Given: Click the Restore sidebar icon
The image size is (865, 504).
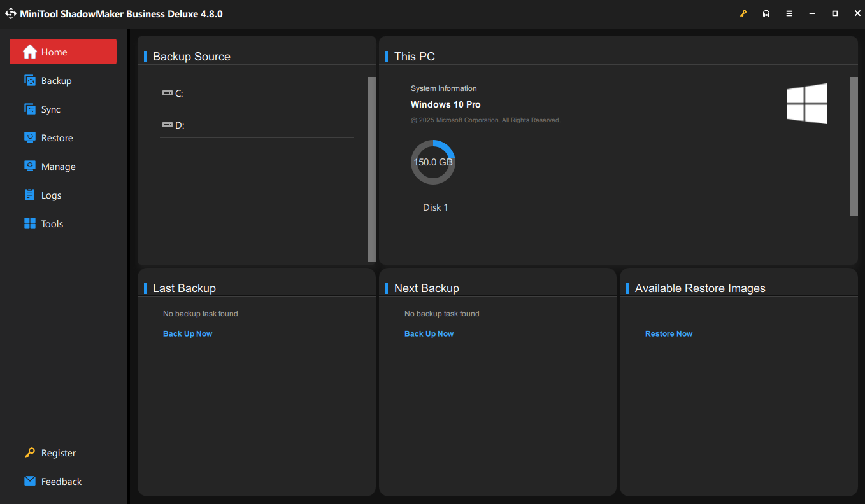Looking at the screenshot, I should pyautogui.click(x=30, y=138).
